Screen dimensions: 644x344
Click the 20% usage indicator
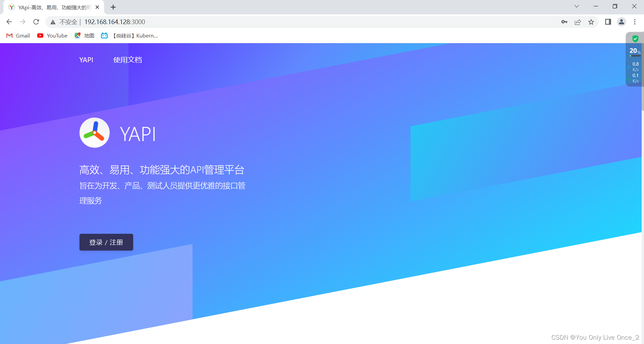[x=635, y=51]
